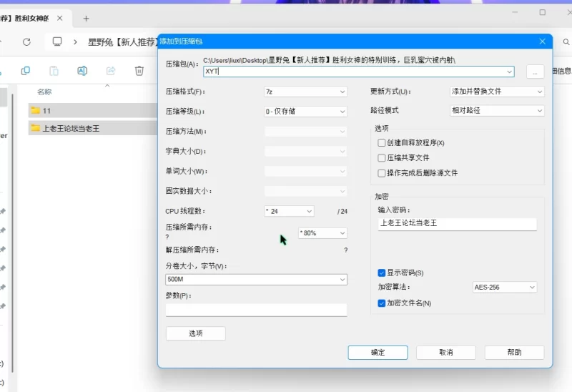572x392 pixels.
Task: Click the Explorer minimize window button
Action: click(515, 12)
